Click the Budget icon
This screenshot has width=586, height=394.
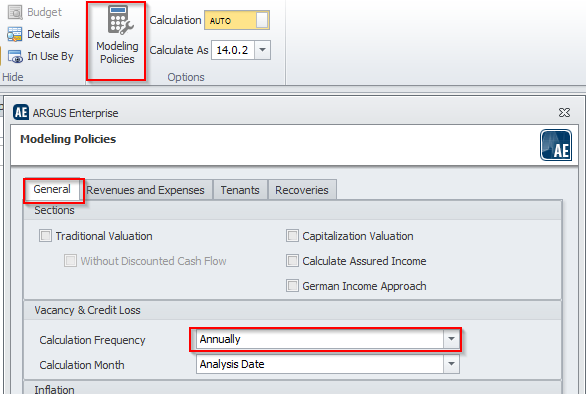click(x=15, y=12)
